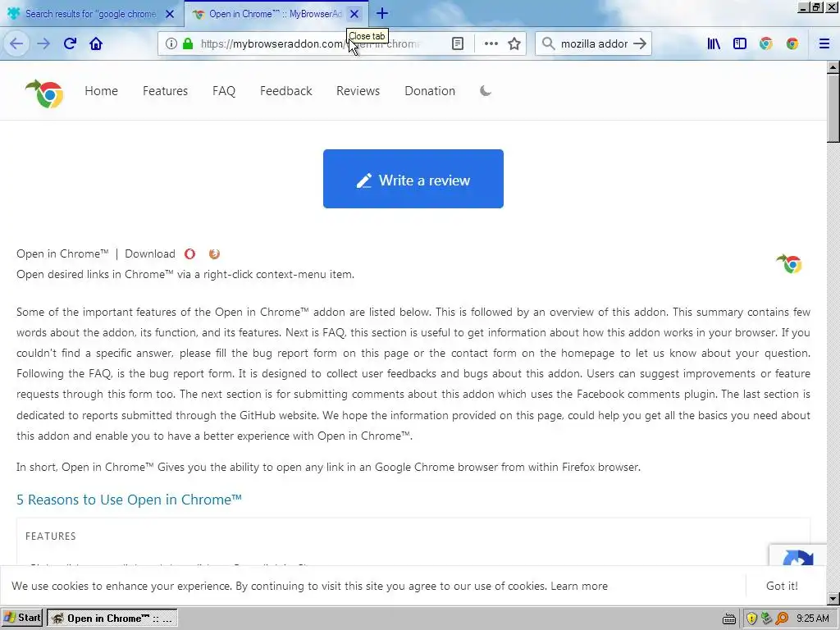Image resolution: width=840 pixels, height=630 pixels.
Task: Open the FAQ nav item
Action: pos(224,91)
